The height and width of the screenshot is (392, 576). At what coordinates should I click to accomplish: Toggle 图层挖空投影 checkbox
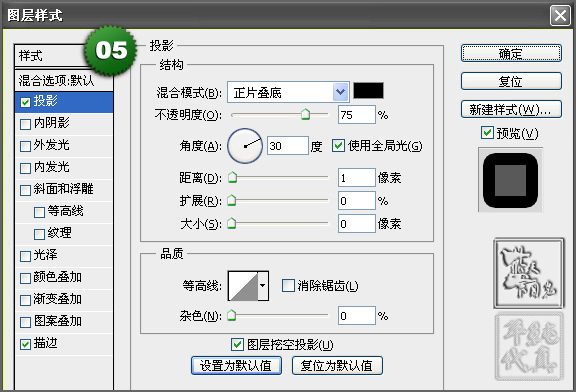(x=237, y=345)
